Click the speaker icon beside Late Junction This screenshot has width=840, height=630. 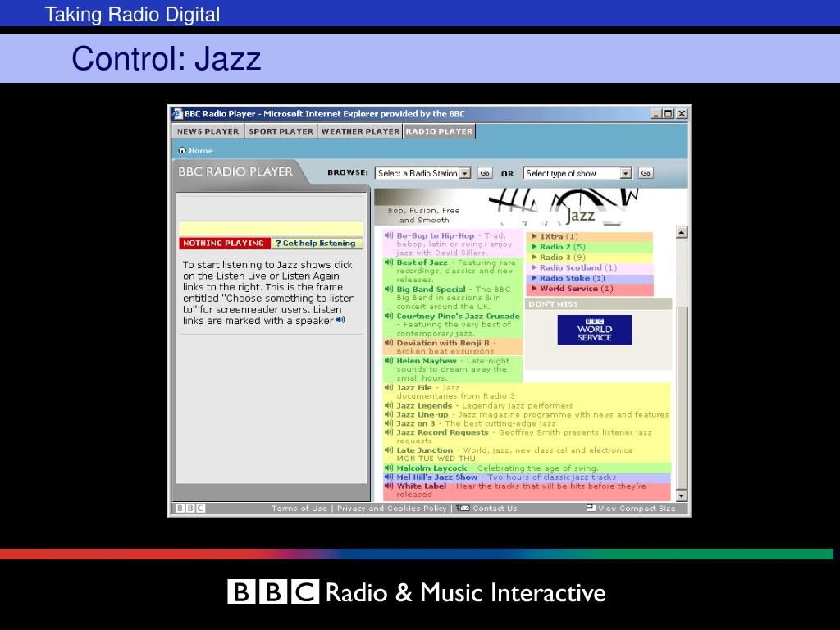point(389,450)
